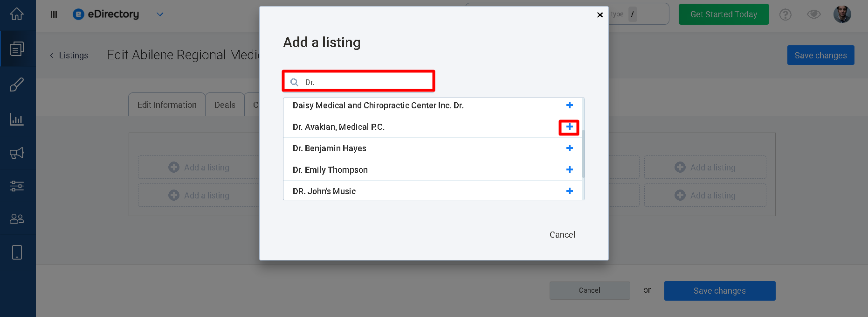The width and height of the screenshot is (868, 317).
Task: Focus the listing search field containing Dr.
Action: click(358, 82)
